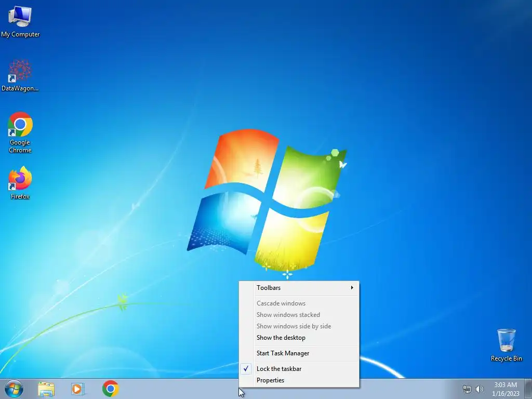This screenshot has height=399, width=532.
Task: Select the Google Chrome desktop shortcut
Action: pos(20,132)
